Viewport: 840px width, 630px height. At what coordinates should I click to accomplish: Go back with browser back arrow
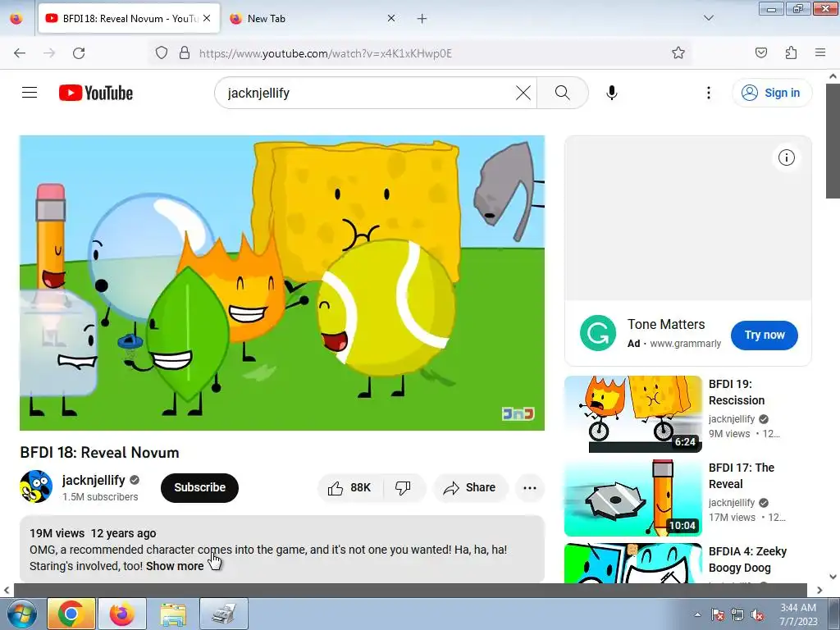tap(20, 53)
